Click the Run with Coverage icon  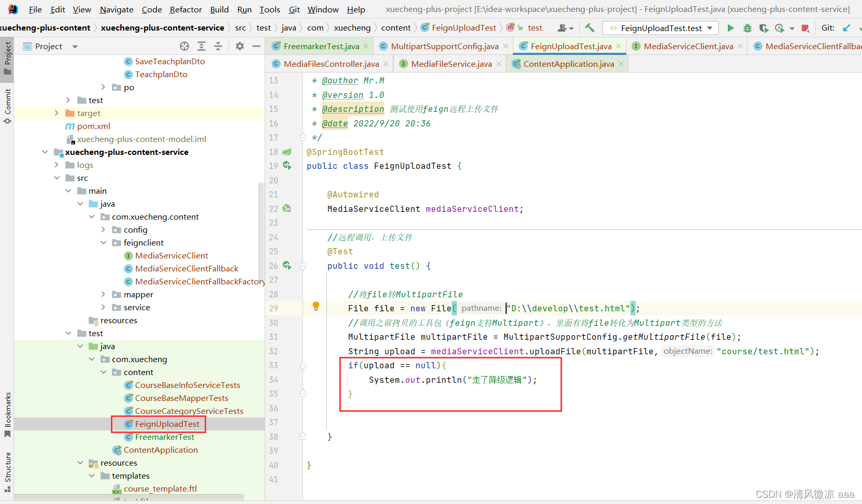764,28
